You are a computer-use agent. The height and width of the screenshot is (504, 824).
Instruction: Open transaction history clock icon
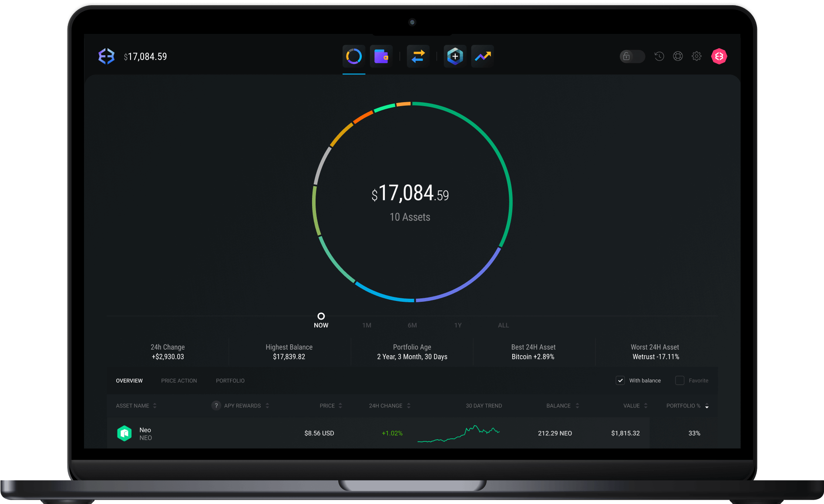tap(659, 56)
